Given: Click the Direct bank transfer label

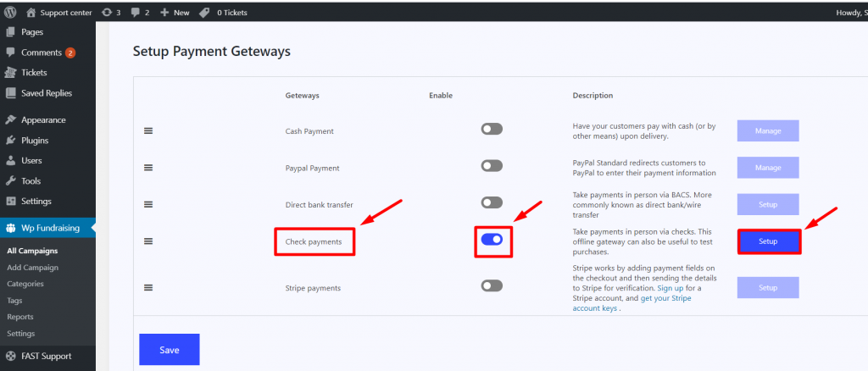Looking at the screenshot, I should [x=320, y=205].
